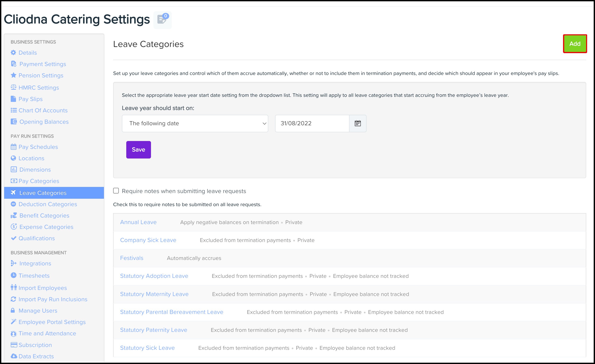This screenshot has height=364, width=595.
Task: Open the leave year start dropdown
Action: coord(195,124)
